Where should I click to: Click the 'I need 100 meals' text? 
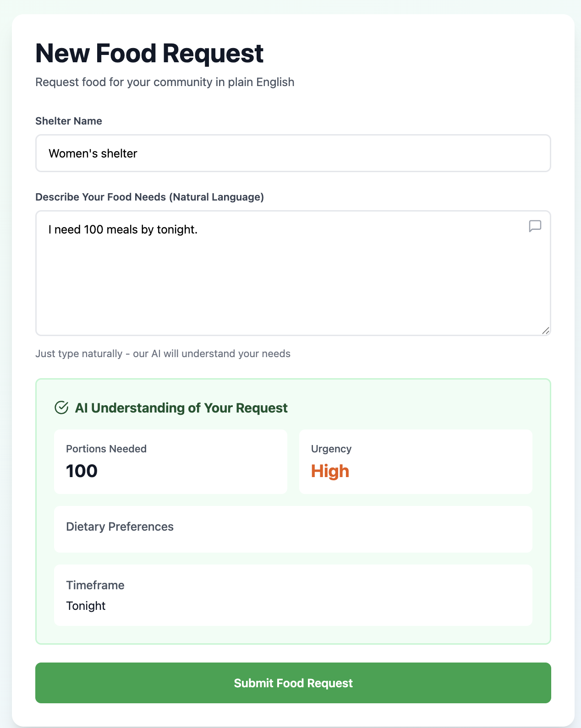pos(123,229)
